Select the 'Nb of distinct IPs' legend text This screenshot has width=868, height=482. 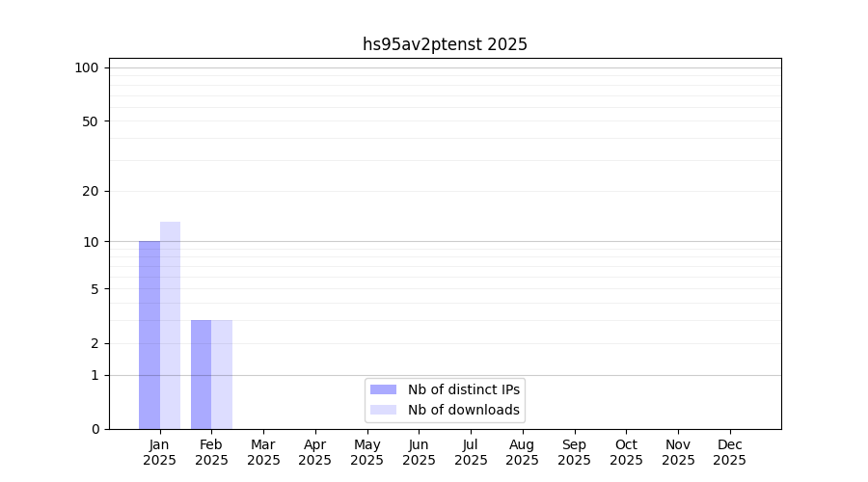pyautogui.click(x=464, y=389)
